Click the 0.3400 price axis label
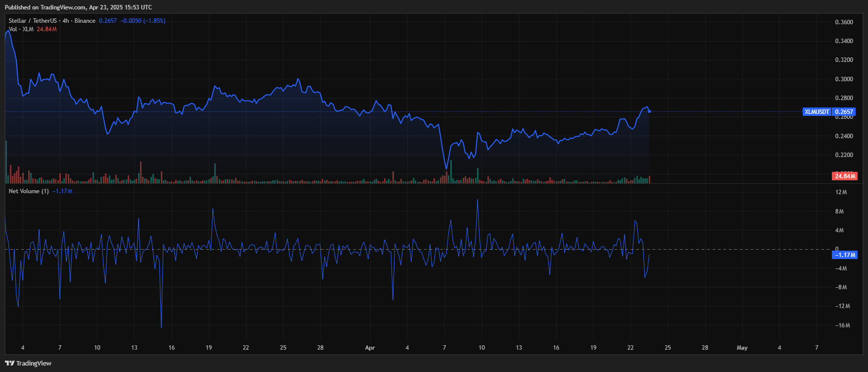Screen dimensions: 868x372 (844, 41)
